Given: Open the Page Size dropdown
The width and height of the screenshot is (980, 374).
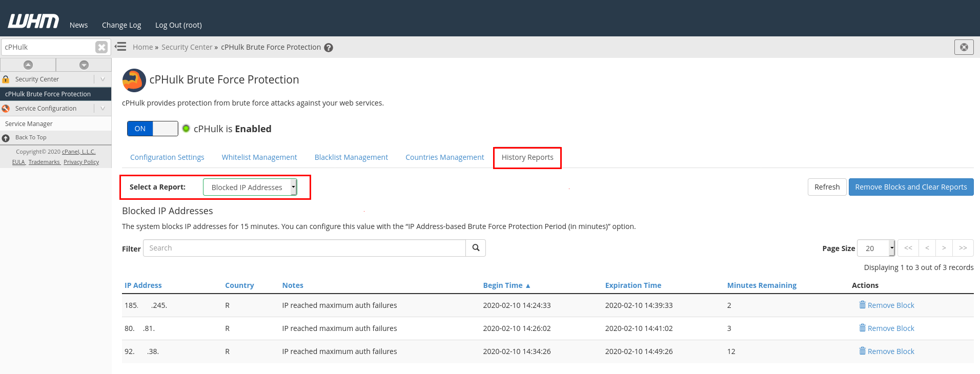Looking at the screenshot, I should pos(876,248).
